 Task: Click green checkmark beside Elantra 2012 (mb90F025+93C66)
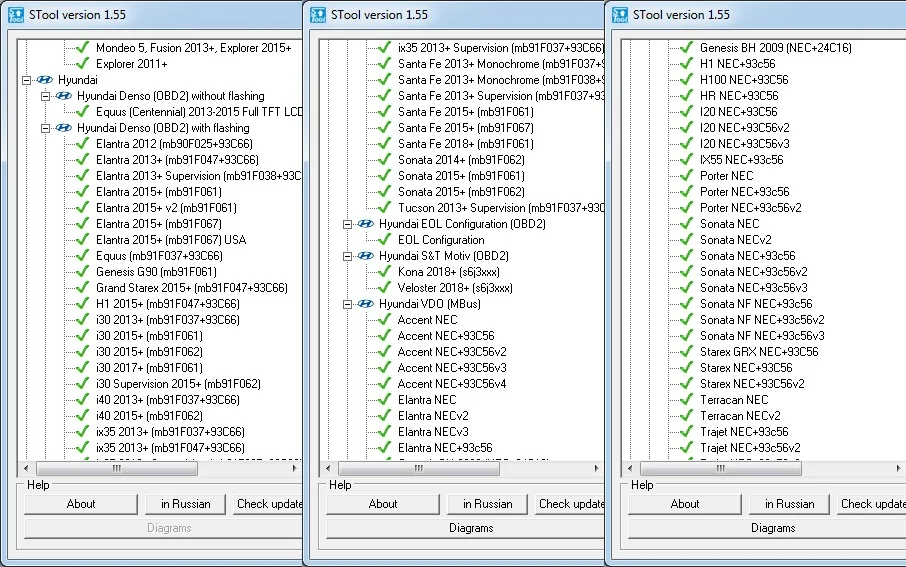pos(83,143)
